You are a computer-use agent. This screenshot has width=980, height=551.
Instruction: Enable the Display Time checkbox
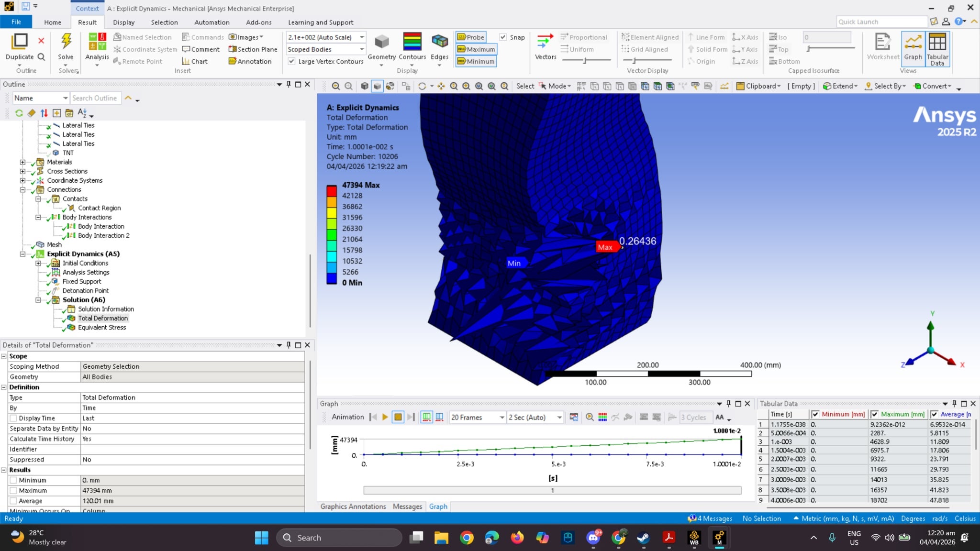pyautogui.click(x=13, y=418)
